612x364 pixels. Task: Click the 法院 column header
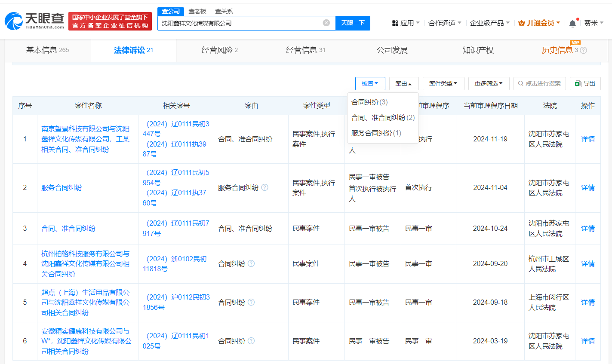[x=550, y=105]
